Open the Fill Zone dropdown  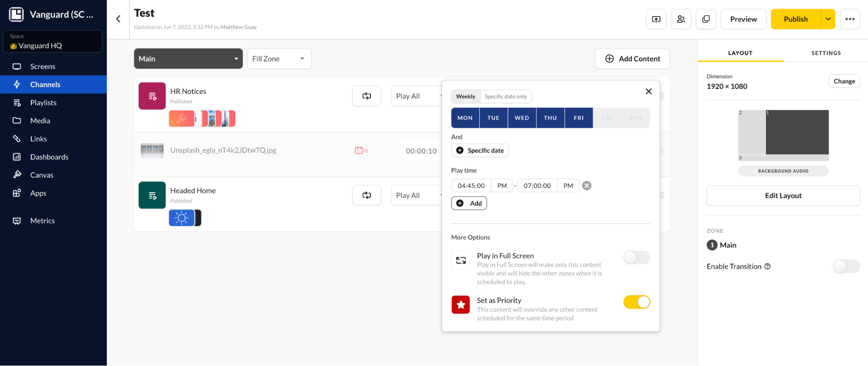click(x=279, y=59)
